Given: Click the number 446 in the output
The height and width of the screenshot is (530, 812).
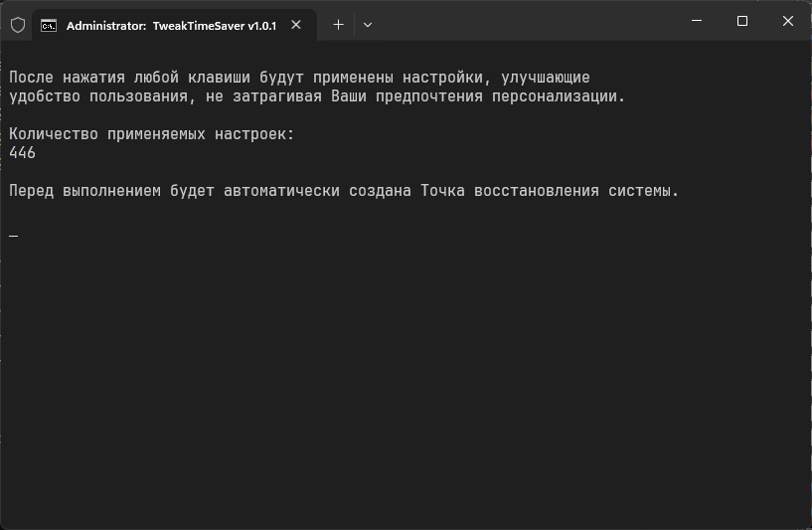Looking at the screenshot, I should (x=22, y=153).
